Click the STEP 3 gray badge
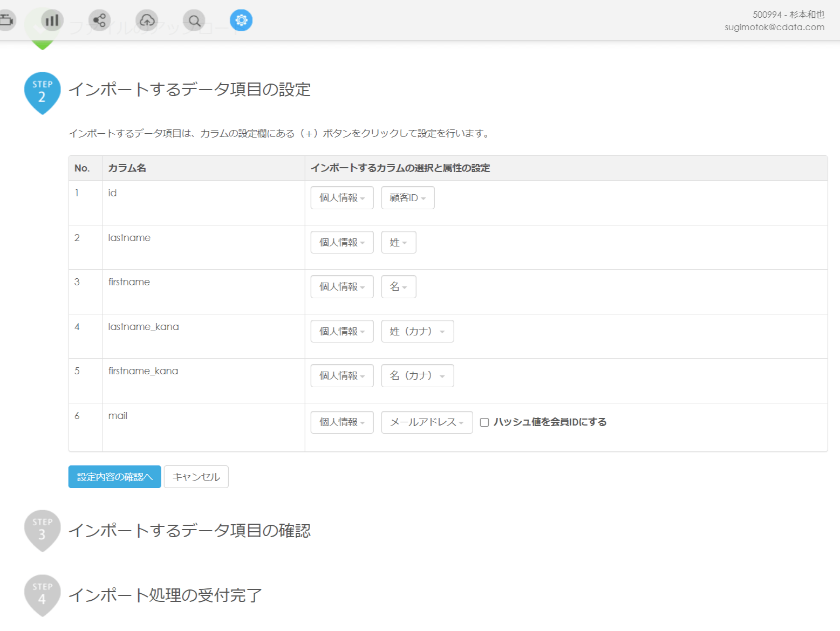840x631 pixels. point(43,531)
